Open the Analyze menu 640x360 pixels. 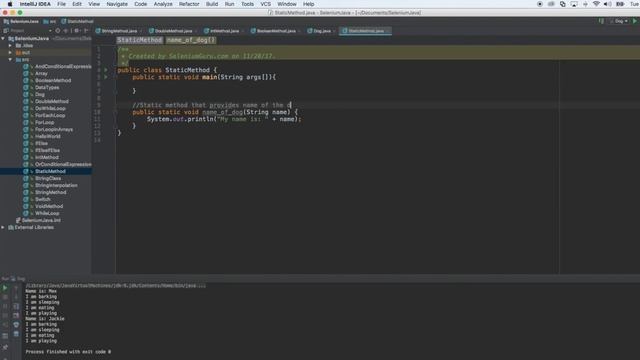(163, 4)
